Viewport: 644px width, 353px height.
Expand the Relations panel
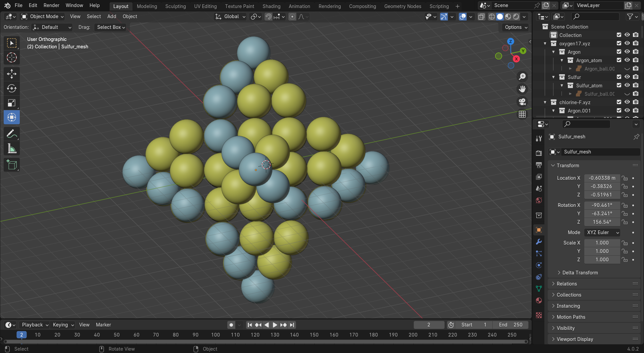pos(567,284)
